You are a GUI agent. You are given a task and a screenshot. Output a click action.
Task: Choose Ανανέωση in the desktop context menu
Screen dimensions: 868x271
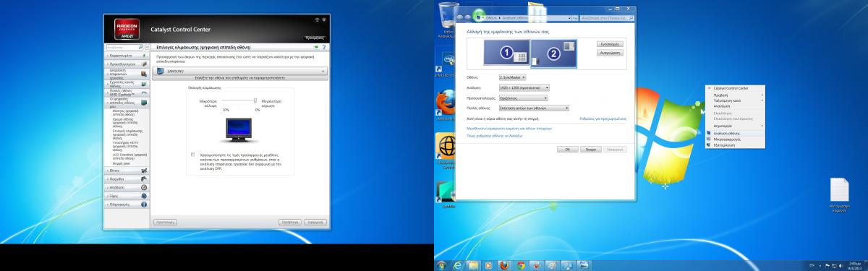pyautogui.click(x=734, y=106)
